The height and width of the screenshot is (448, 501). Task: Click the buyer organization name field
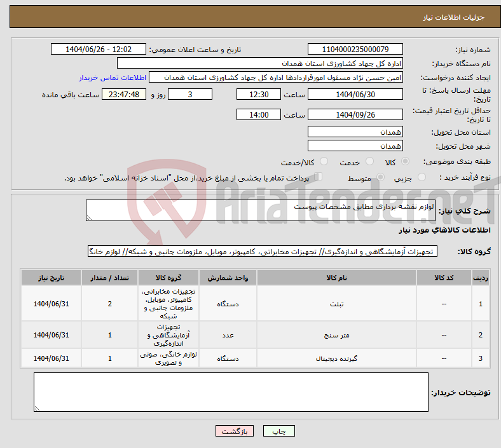point(260,63)
